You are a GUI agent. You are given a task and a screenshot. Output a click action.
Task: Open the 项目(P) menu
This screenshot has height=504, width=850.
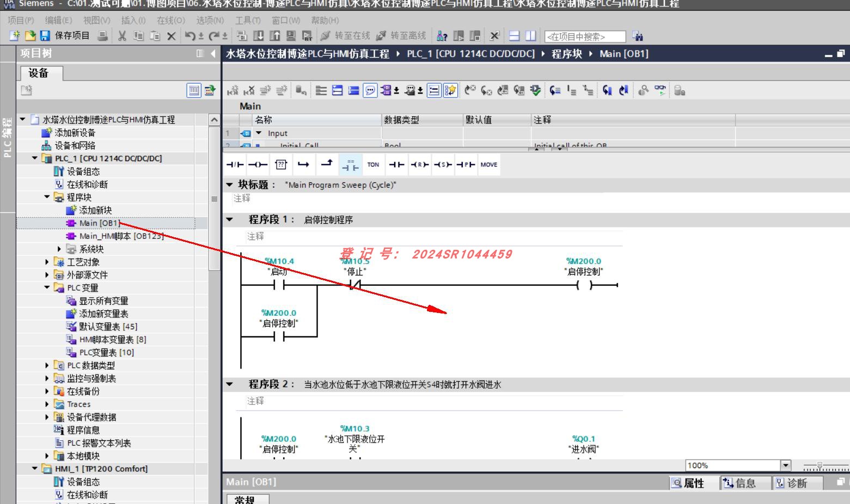(21, 20)
